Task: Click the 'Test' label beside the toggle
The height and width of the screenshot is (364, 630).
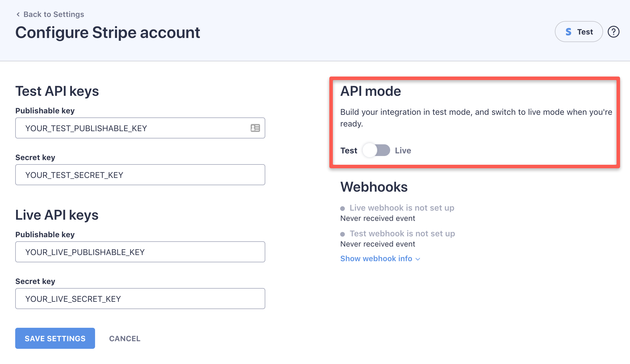Action: (349, 150)
